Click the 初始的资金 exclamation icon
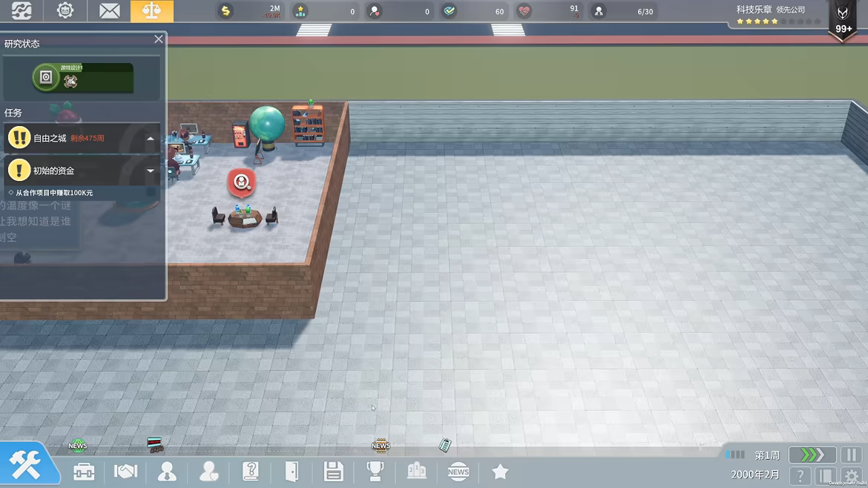Image resolution: width=868 pixels, height=488 pixels. pos(19,170)
